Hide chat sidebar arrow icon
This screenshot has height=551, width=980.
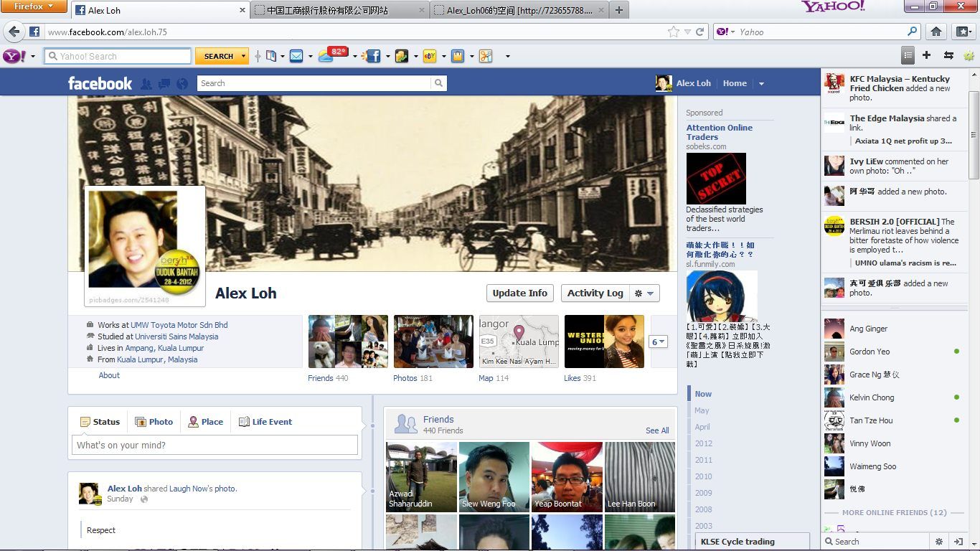(958, 542)
